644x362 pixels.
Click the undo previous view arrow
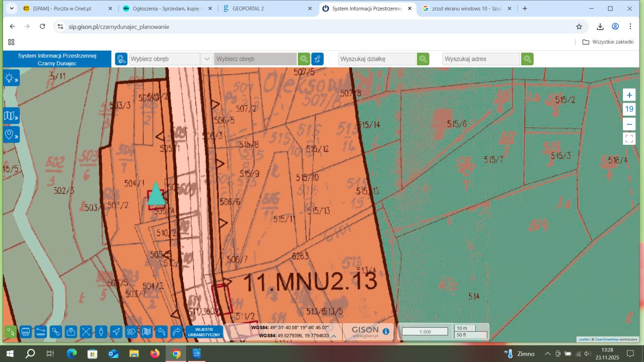pos(162,332)
